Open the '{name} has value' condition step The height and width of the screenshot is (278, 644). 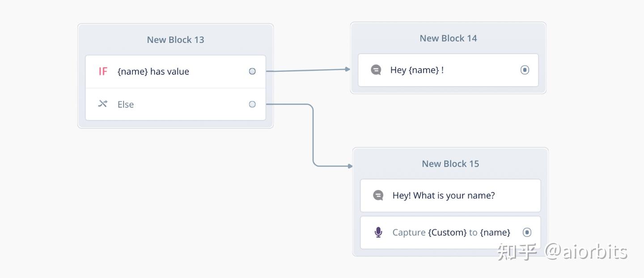click(153, 72)
